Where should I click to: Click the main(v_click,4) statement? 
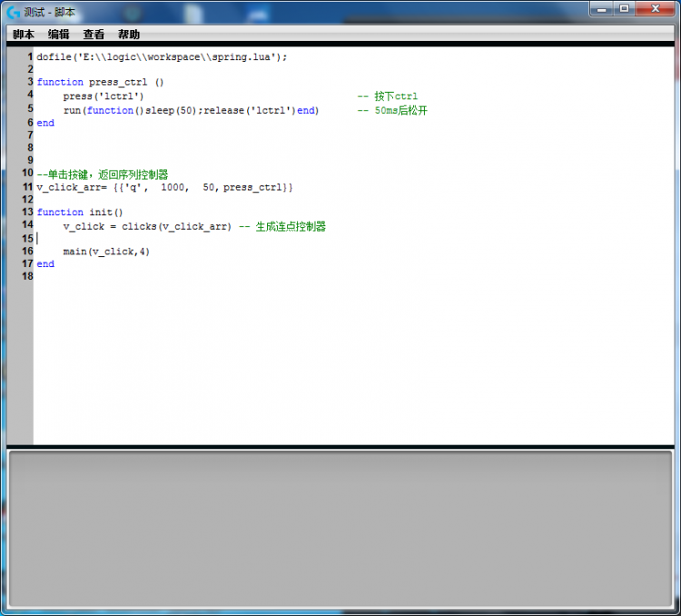click(106, 252)
